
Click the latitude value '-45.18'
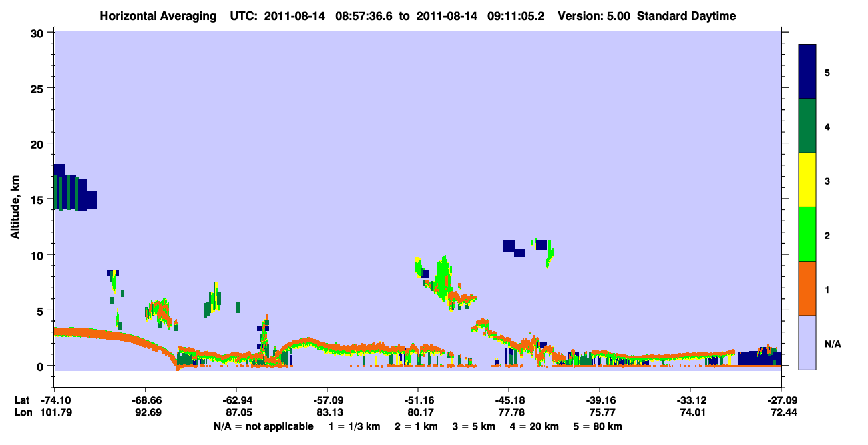(509, 400)
